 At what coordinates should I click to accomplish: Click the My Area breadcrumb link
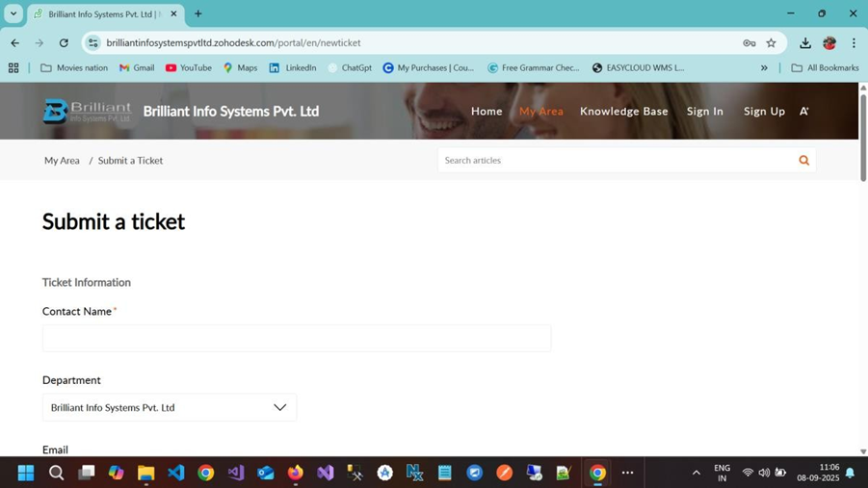62,161
